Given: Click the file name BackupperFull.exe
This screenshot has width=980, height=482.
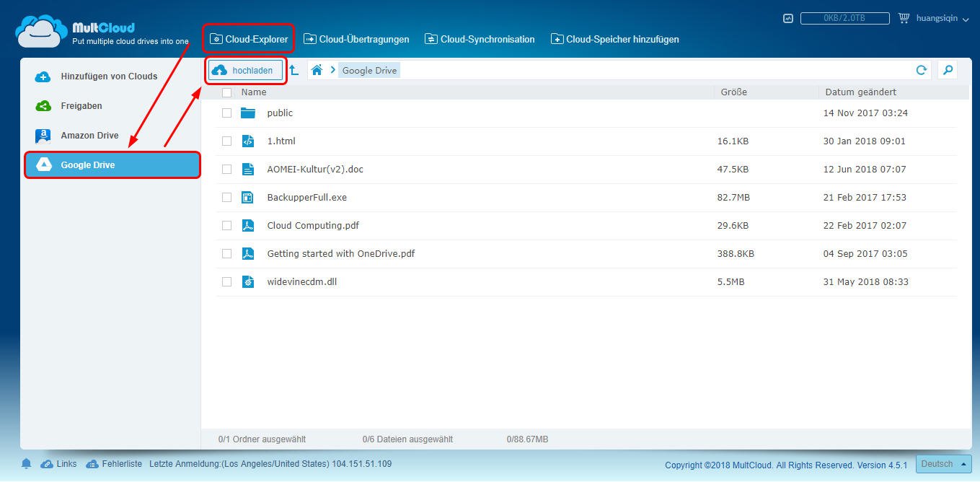Looking at the screenshot, I should click(x=306, y=197).
